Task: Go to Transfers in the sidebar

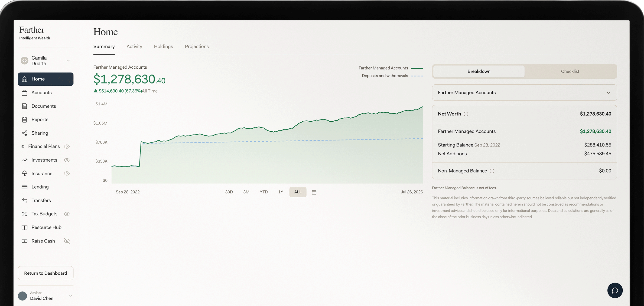Action: click(46, 201)
